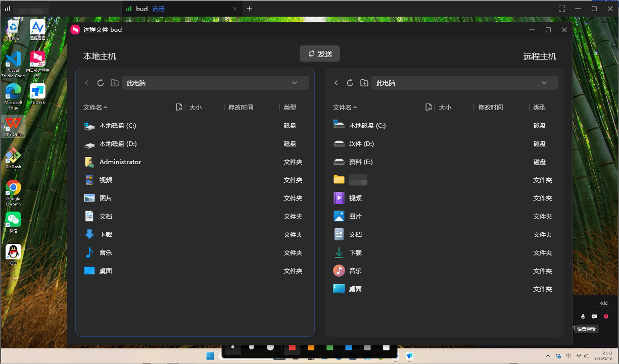Screen dimensions: 619x364
Task: Select the orange pen color
Action: tap(311, 347)
